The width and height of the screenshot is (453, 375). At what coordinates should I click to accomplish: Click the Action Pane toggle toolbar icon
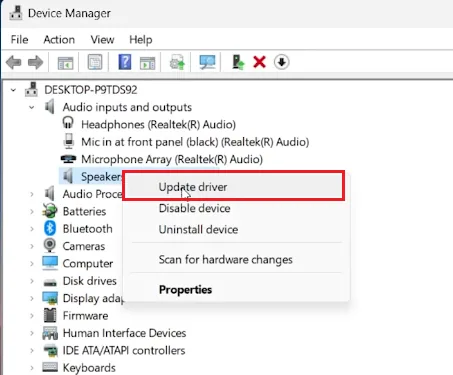(x=147, y=62)
